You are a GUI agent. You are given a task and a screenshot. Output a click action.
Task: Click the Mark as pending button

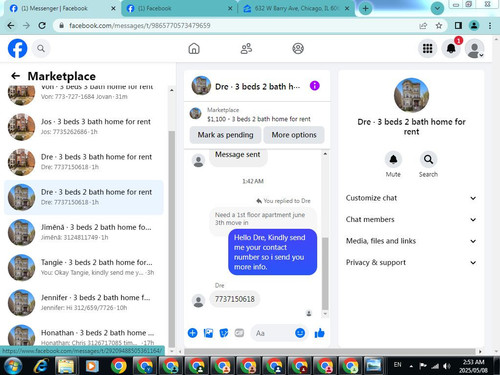225,135
